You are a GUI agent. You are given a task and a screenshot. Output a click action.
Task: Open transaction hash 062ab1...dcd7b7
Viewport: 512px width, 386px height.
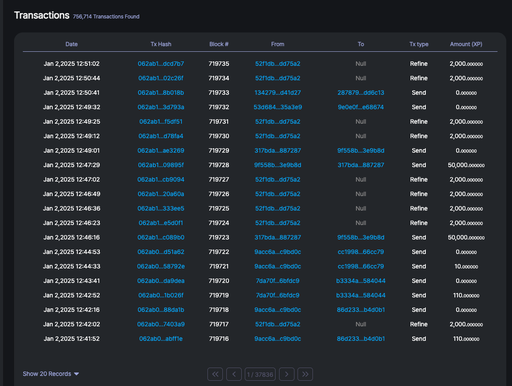point(161,64)
